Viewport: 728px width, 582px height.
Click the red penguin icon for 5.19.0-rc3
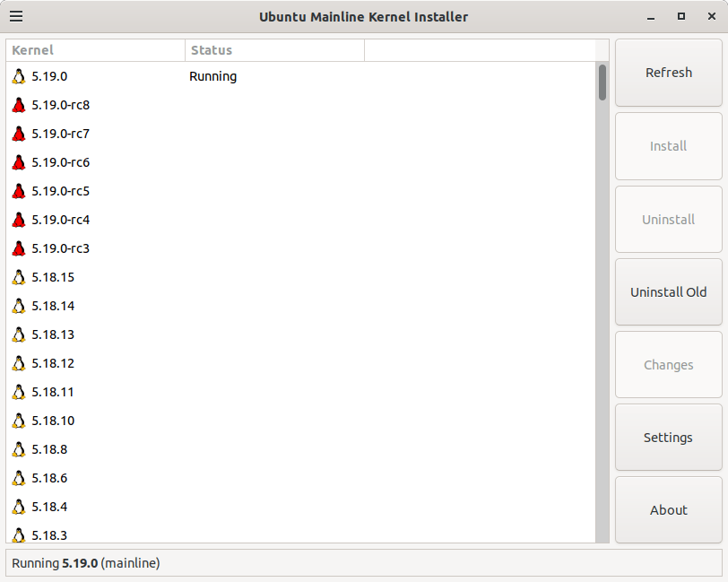point(18,248)
